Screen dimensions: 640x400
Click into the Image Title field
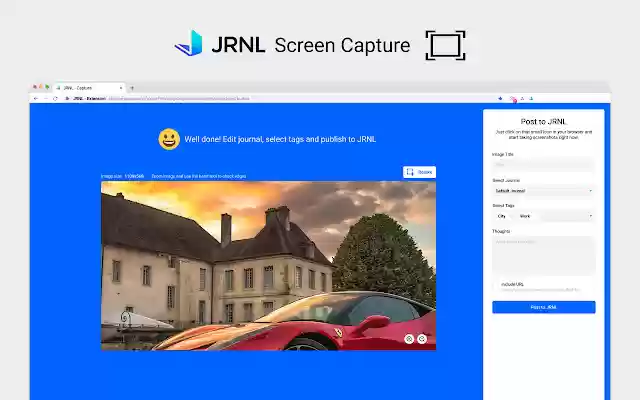(x=544, y=164)
